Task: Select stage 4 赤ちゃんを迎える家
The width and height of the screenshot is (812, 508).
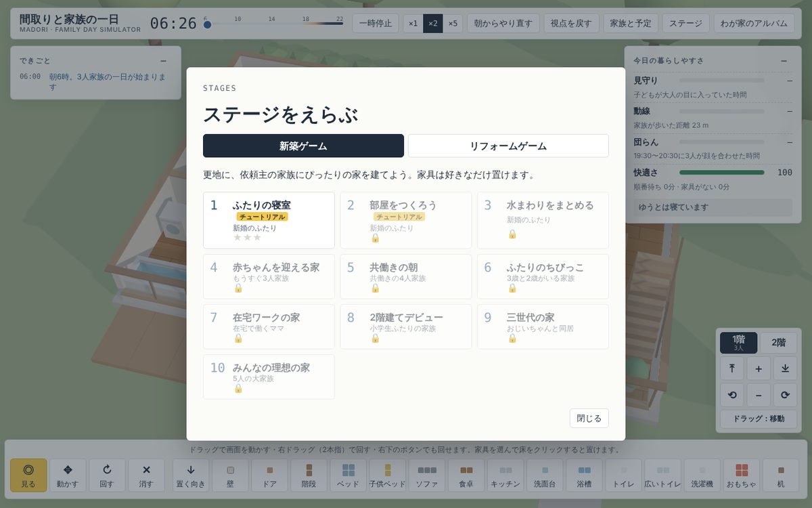Action: pyautogui.click(x=269, y=276)
